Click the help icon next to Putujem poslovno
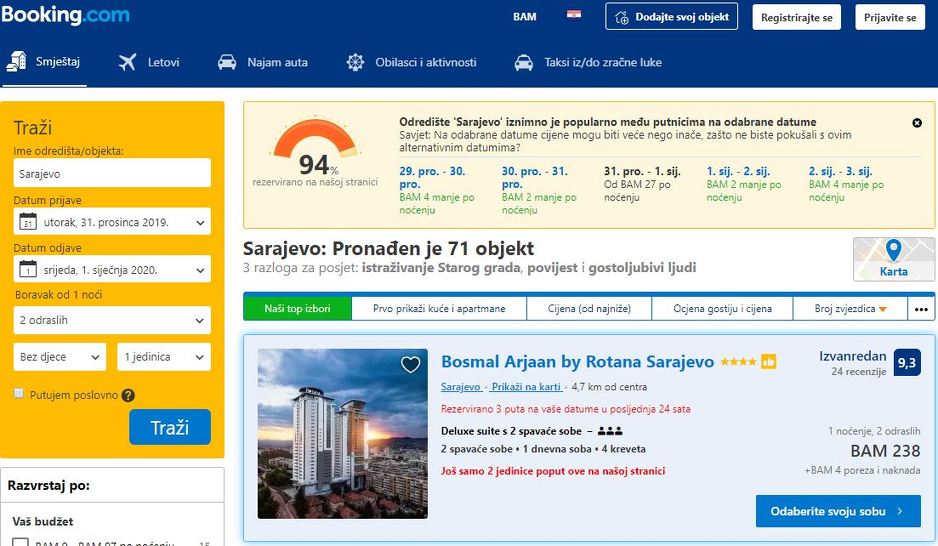The height and width of the screenshot is (546, 938). coord(128,395)
